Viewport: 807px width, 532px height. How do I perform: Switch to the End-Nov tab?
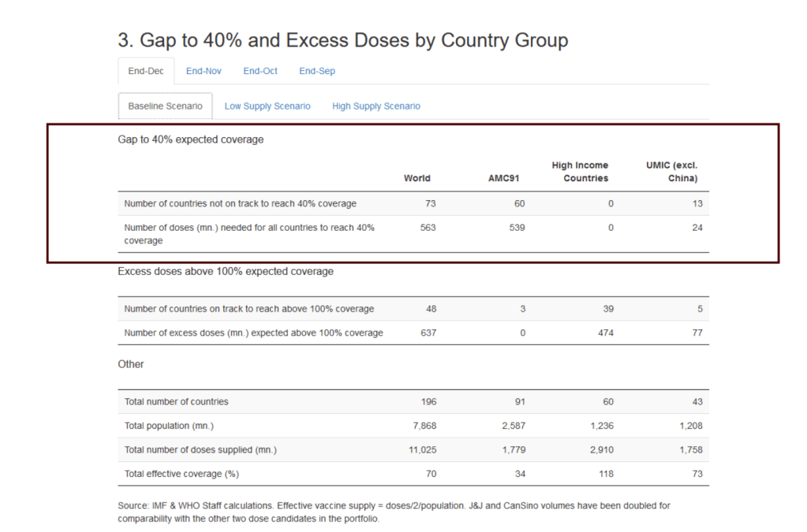[x=204, y=71]
